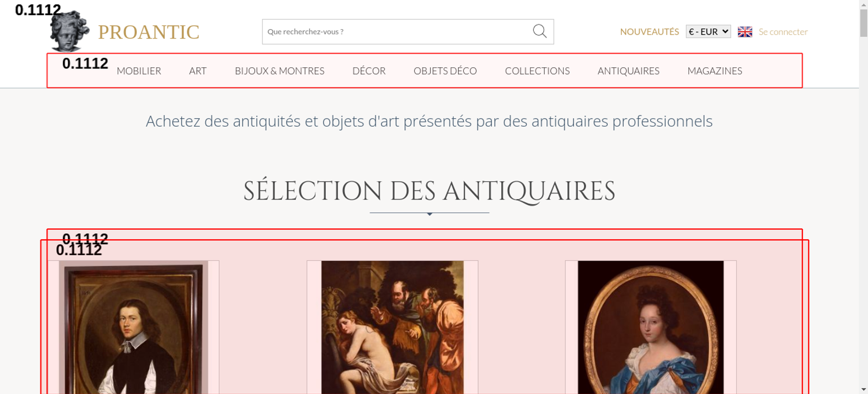Click the scrollbar up arrow
This screenshot has height=394, width=868.
864,4
